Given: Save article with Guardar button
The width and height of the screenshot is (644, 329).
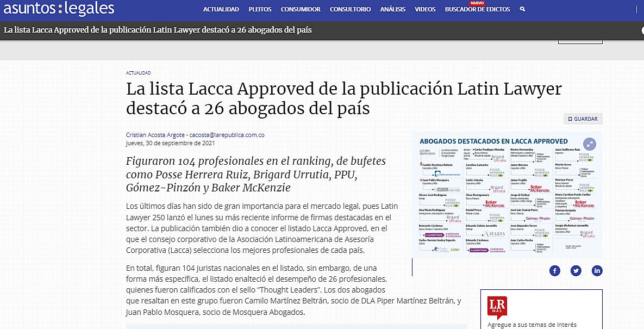Looking at the screenshot, I should coord(583,119).
